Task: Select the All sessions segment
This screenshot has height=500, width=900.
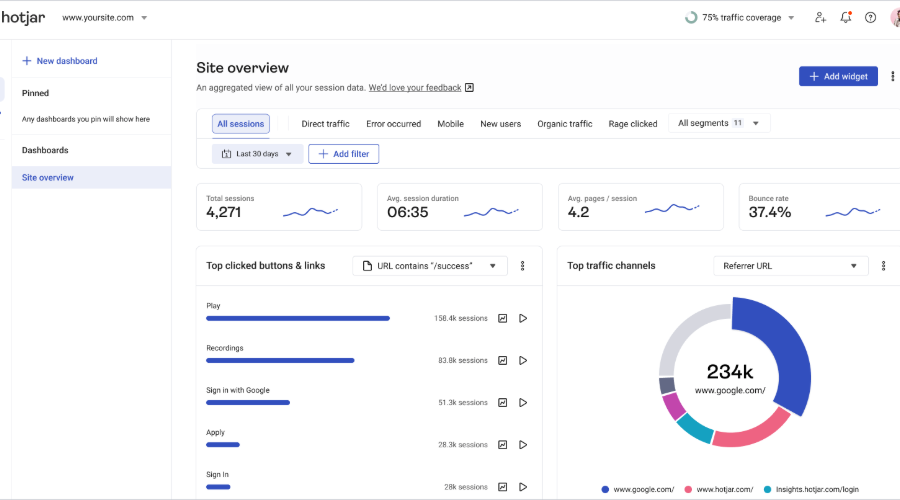Action: click(241, 124)
